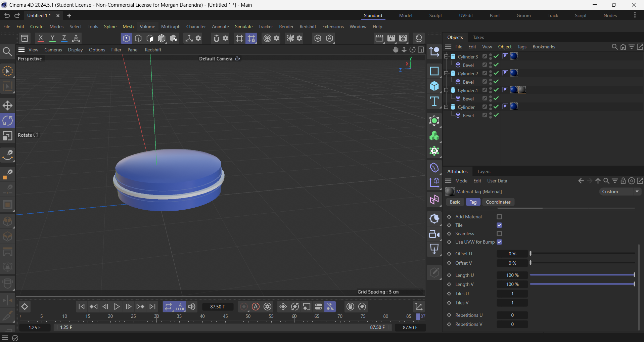The width and height of the screenshot is (644, 342).
Task: Open the Coordinates tab of Material Tag
Action: (x=498, y=202)
